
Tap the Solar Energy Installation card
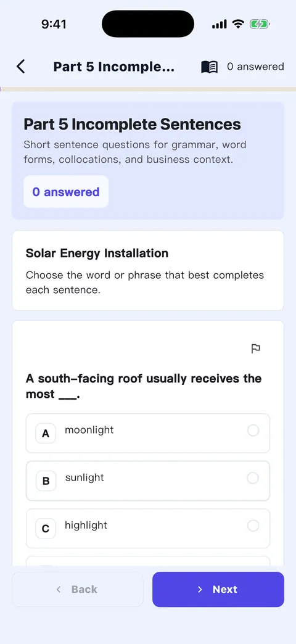click(x=148, y=270)
